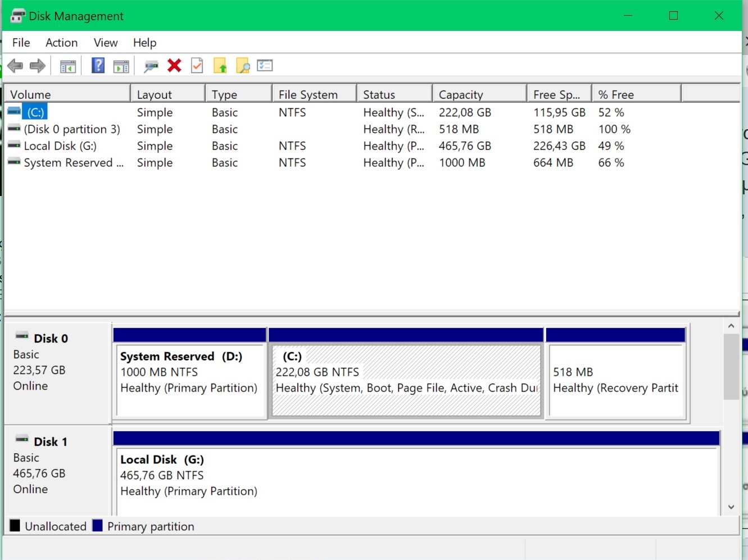748x560 pixels.
Task: Click the red X delete icon
Action: point(174,66)
